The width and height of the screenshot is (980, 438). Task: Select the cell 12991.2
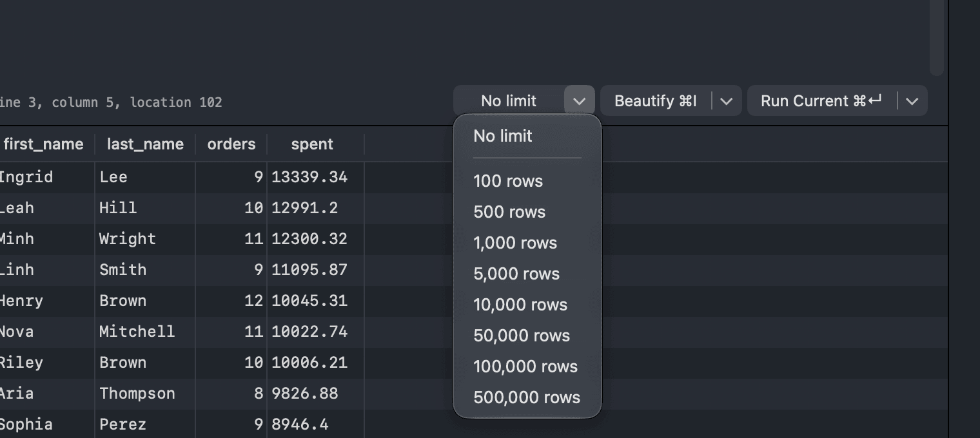(315, 208)
